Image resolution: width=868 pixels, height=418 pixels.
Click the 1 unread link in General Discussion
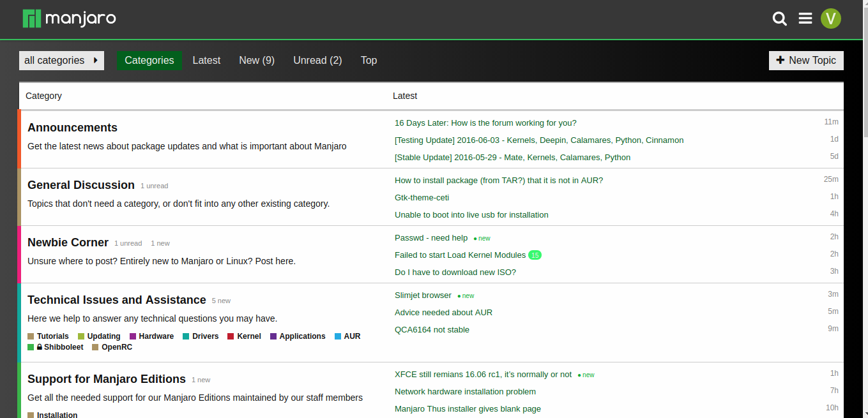(155, 186)
